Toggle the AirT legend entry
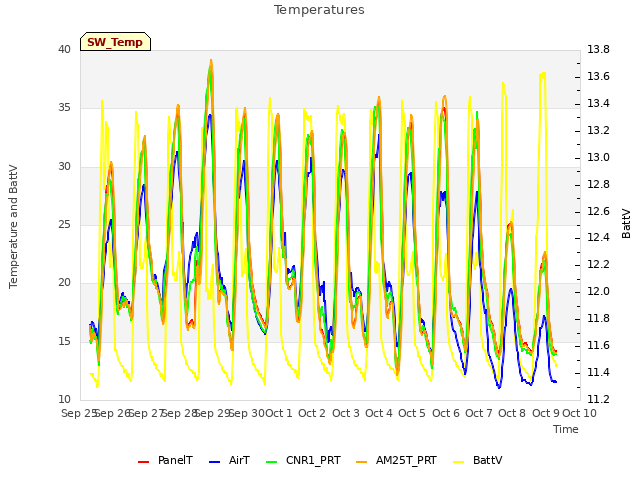 pyautogui.click(x=229, y=460)
